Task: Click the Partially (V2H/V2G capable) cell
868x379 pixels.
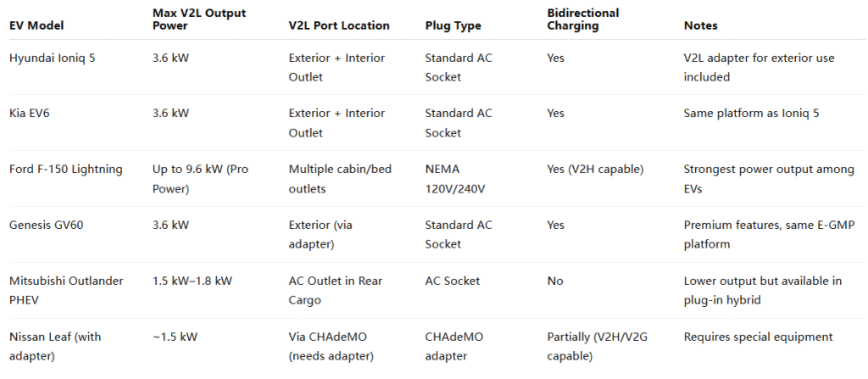Action: (x=598, y=346)
